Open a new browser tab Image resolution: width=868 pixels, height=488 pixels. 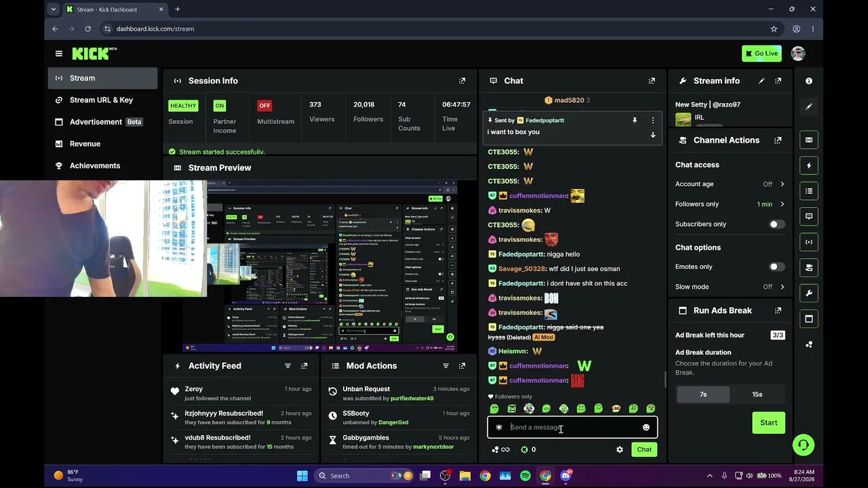click(x=178, y=9)
